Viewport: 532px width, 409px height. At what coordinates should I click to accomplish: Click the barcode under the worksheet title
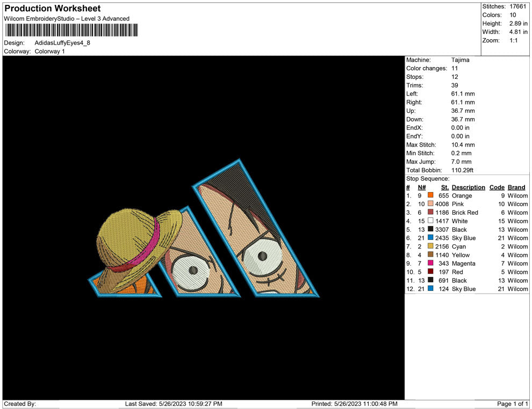click(x=71, y=30)
